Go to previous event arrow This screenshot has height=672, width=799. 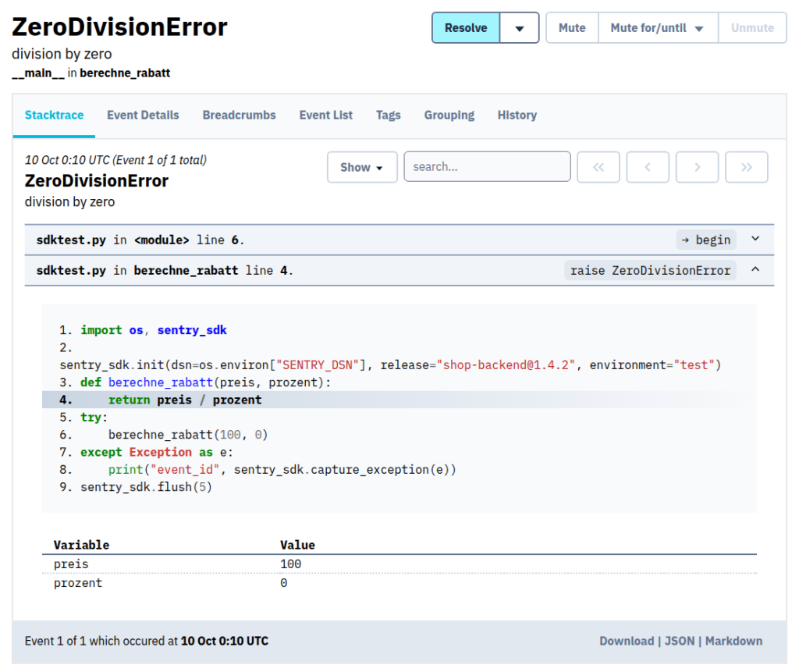tap(648, 167)
